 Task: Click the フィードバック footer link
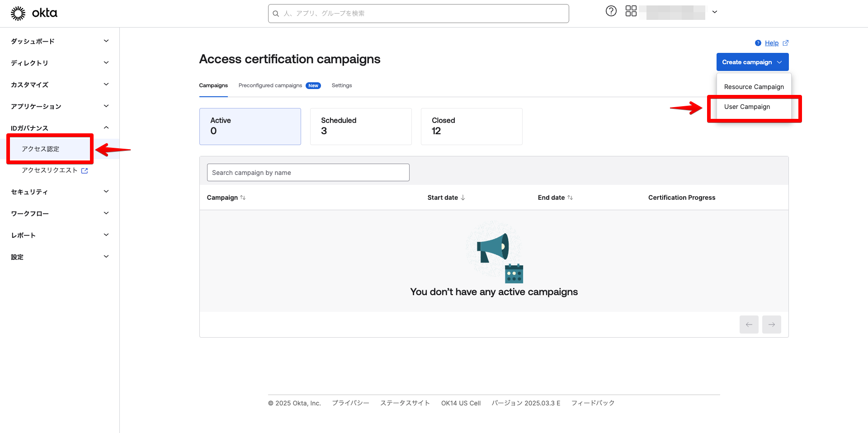click(593, 403)
